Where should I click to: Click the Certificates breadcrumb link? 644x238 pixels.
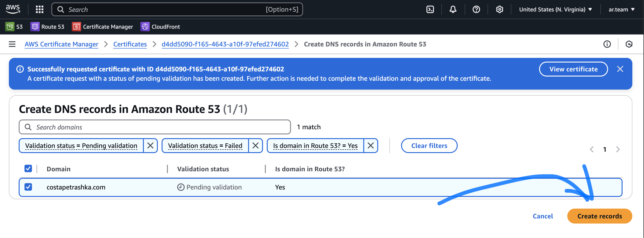pyautogui.click(x=130, y=44)
